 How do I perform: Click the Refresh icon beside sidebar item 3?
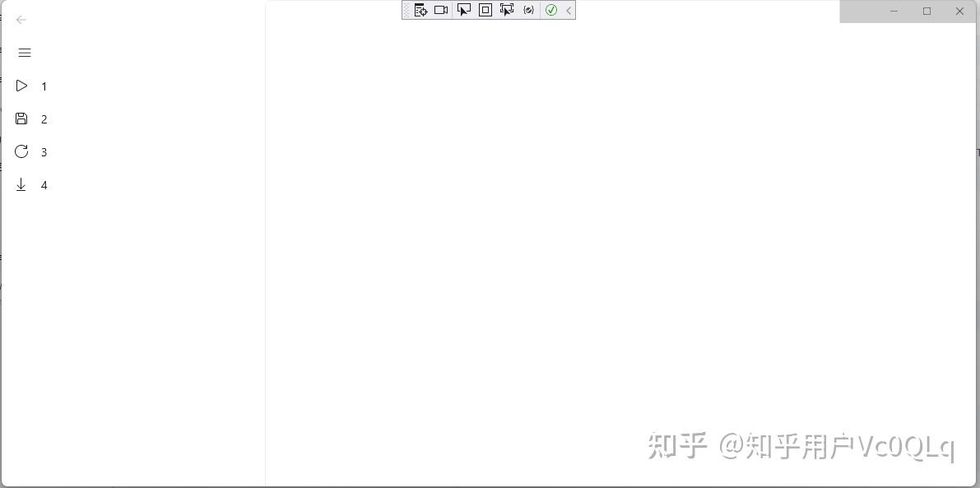(x=21, y=151)
